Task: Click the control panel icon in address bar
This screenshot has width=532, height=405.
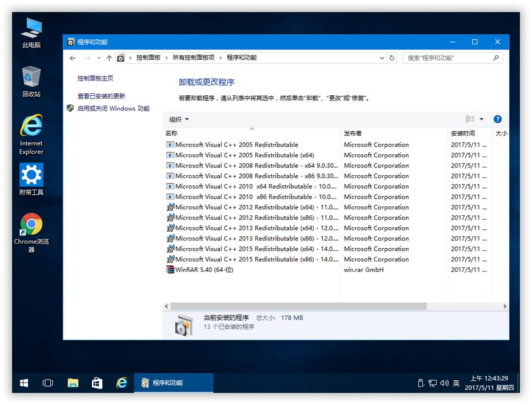Action: pos(121,58)
